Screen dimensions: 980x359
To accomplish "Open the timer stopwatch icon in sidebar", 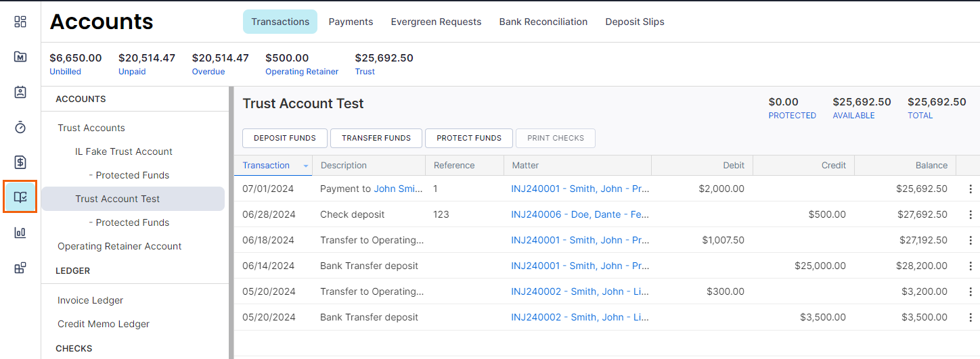I will tap(20, 127).
